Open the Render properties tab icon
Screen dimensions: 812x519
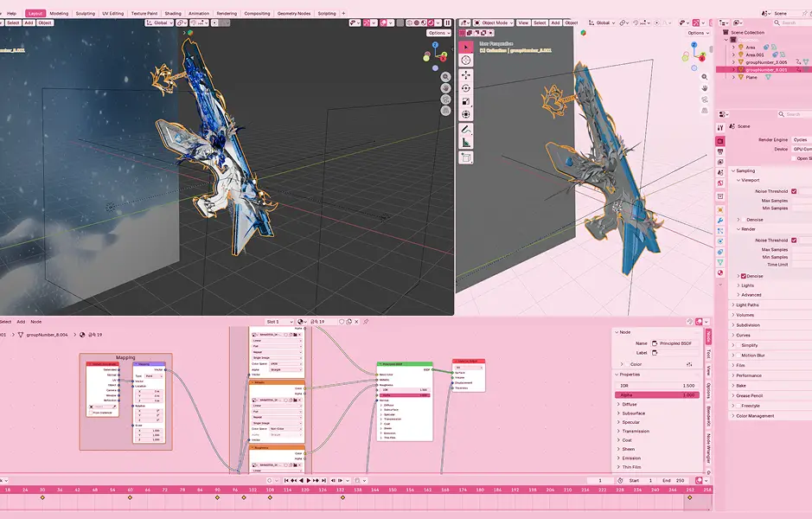click(x=720, y=141)
